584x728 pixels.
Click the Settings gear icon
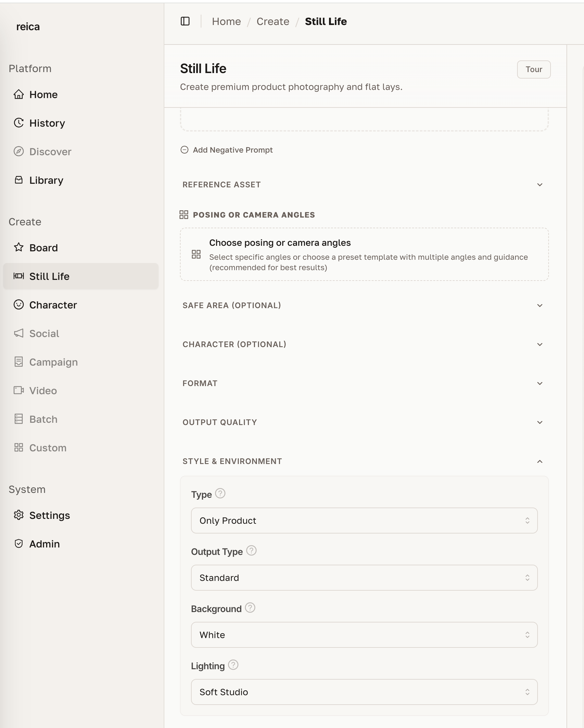coord(19,515)
